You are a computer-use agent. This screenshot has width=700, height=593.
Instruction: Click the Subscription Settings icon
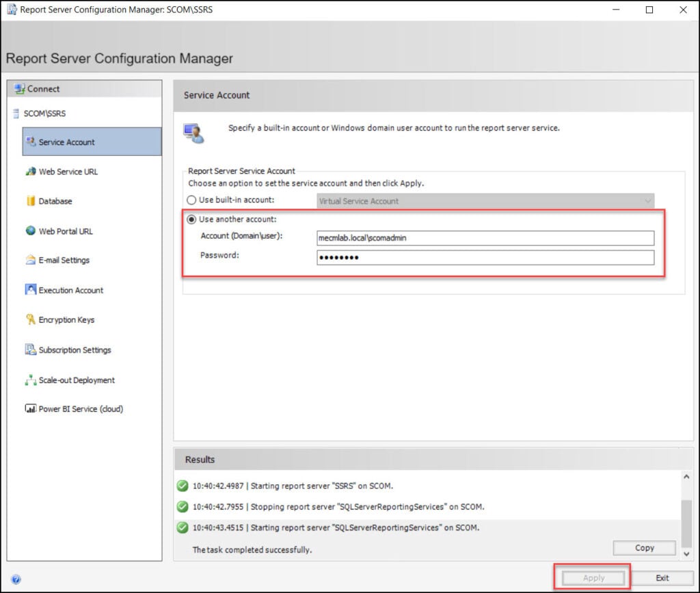click(x=30, y=350)
